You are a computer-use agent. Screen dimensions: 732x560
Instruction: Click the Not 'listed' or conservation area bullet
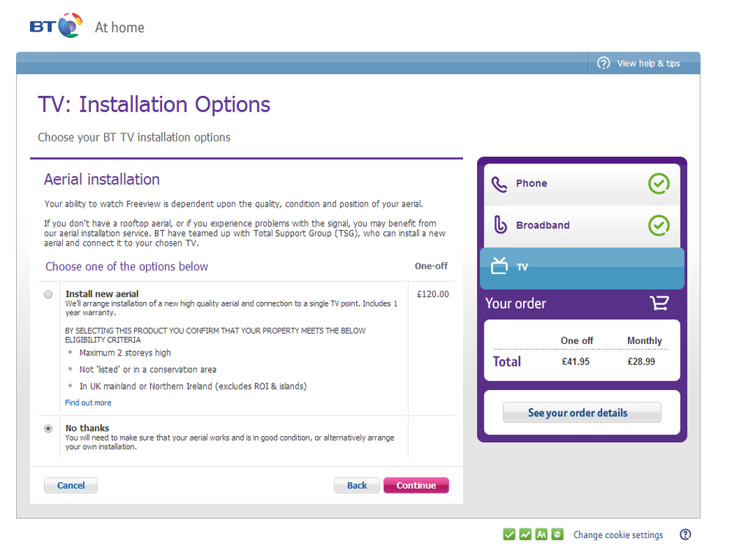pyautogui.click(x=148, y=369)
